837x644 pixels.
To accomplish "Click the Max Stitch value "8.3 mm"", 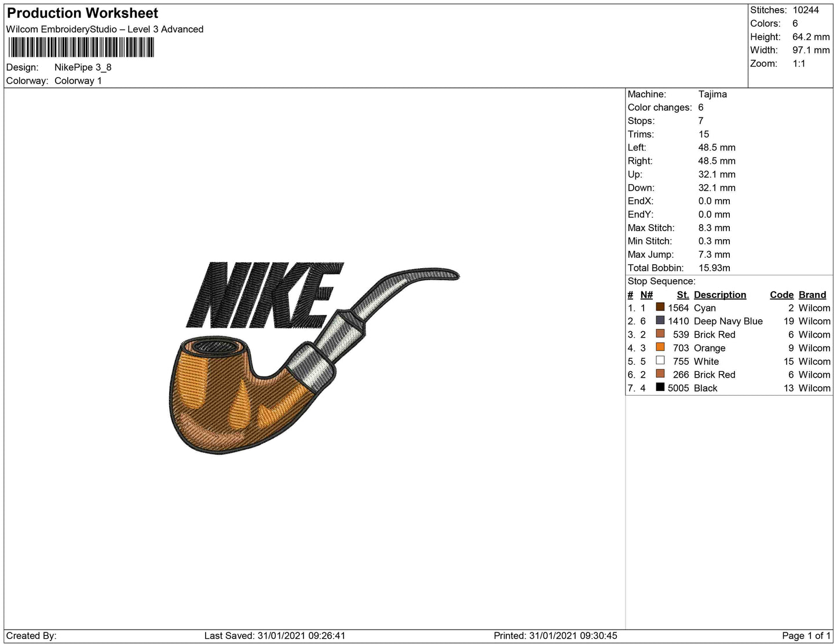I will pos(714,228).
